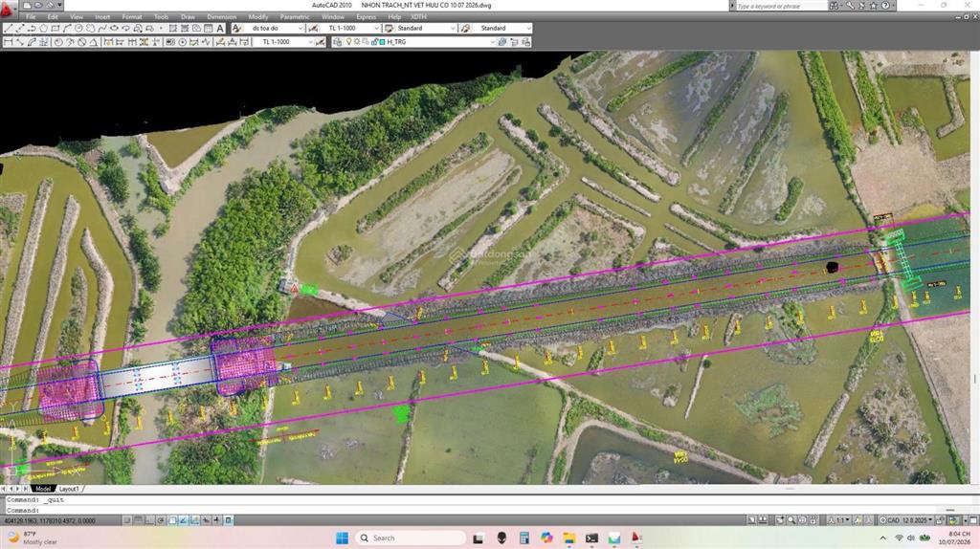Click the CAD 12.8.2025 workspace switcher
This screenshot has width=980, height=549.
coord(906,519)
